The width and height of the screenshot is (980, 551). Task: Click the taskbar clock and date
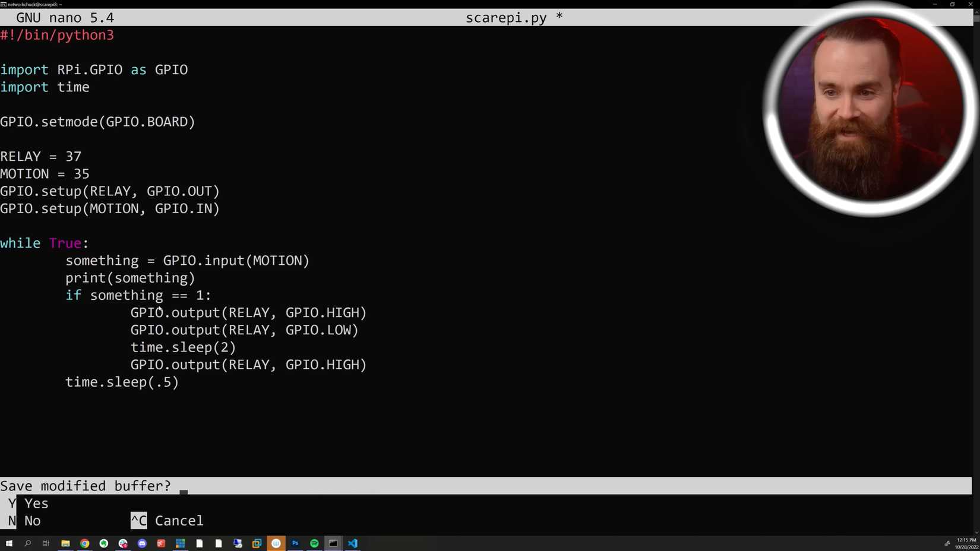click(967, 543)
